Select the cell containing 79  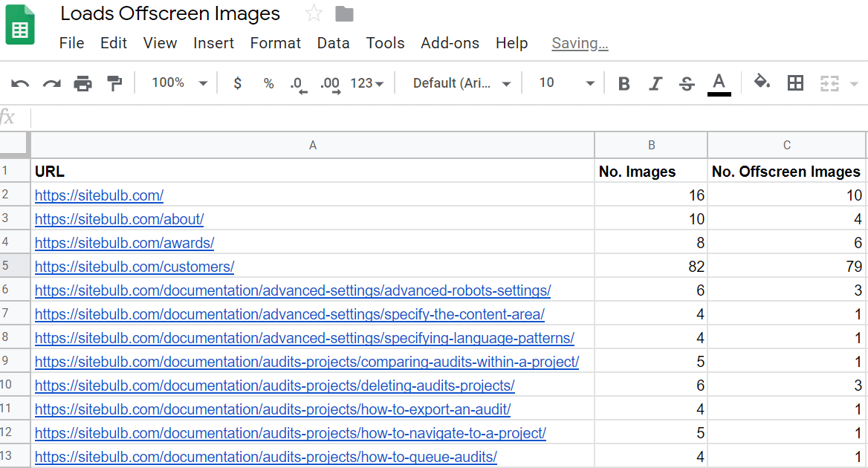coord(786,266)
